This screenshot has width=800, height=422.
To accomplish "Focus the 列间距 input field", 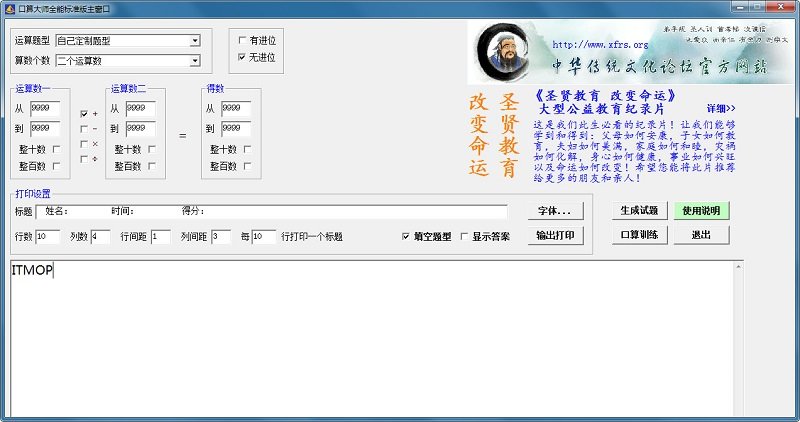I will [x=221, y=237].
